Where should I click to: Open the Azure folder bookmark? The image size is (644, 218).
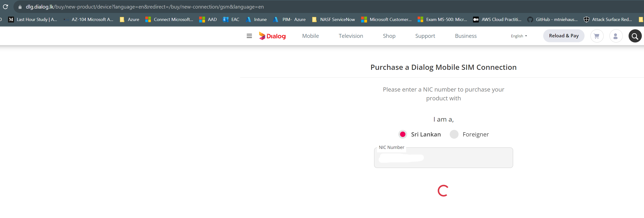(x=129, y=20)
